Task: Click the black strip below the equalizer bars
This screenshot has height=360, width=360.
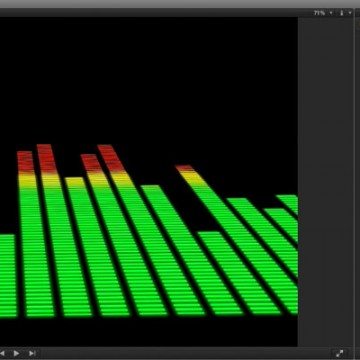Action: tap(149, 332)
